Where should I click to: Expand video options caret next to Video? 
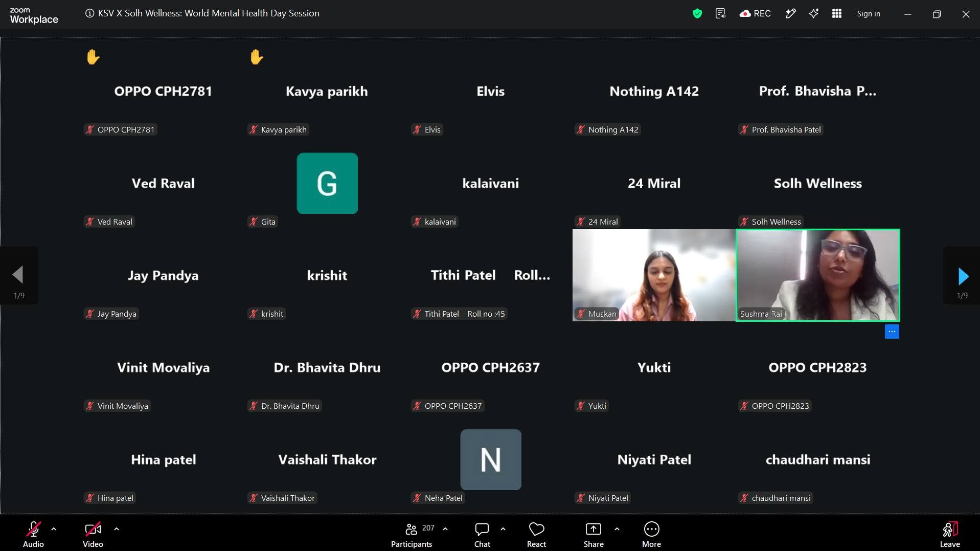coord(117,529)
